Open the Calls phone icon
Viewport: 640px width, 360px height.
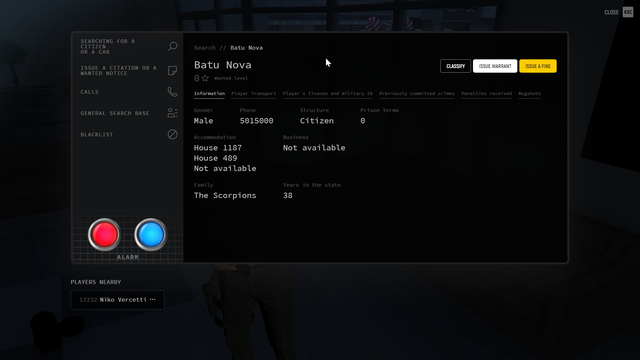click(x=173, y=92)
